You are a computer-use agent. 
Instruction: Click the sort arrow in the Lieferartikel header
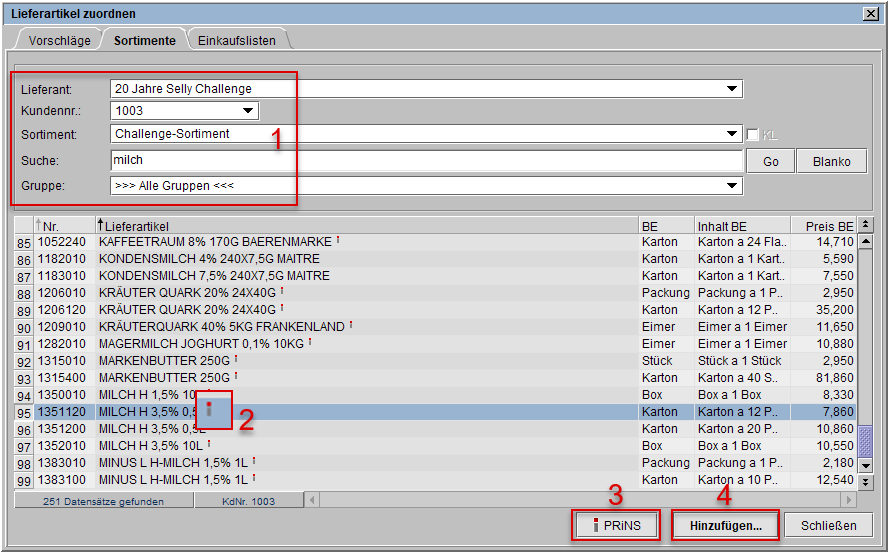point(101,226)
